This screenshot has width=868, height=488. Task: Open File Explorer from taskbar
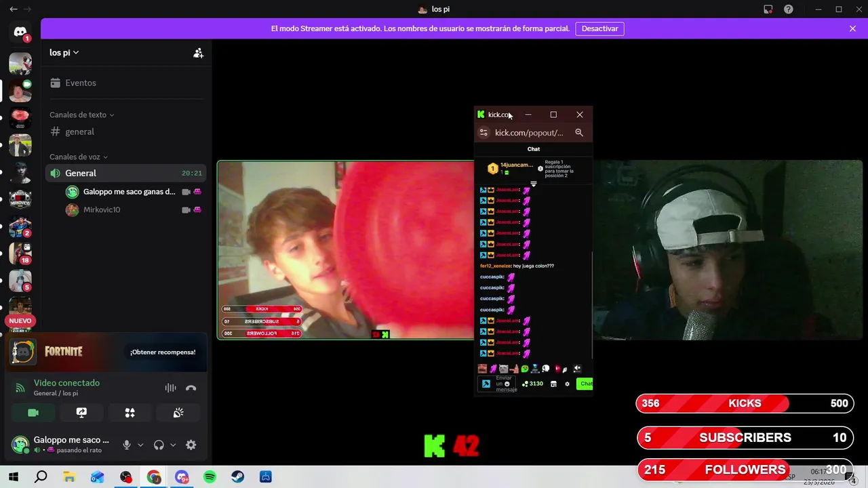coord(69,477)
